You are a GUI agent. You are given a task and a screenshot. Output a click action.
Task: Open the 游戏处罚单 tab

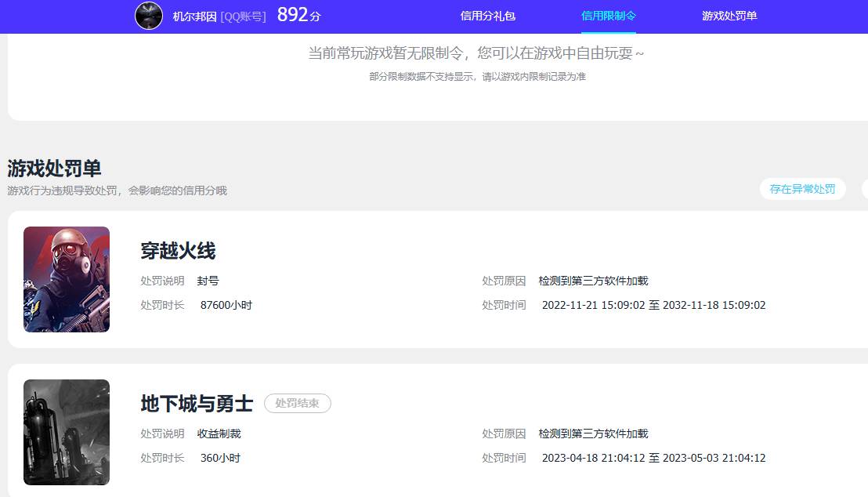pos(729,16)
